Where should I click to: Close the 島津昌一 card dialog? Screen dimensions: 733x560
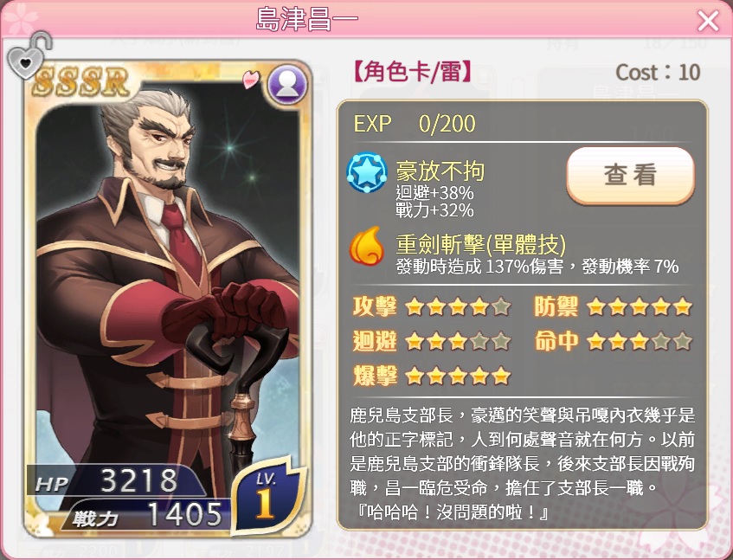tap(708, 21)
